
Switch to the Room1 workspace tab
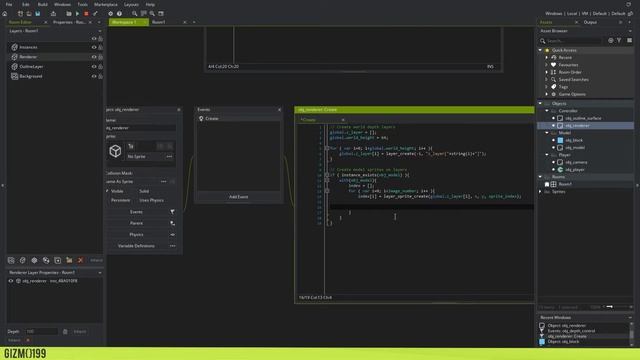pyautogui.click(x=159, y=22)
